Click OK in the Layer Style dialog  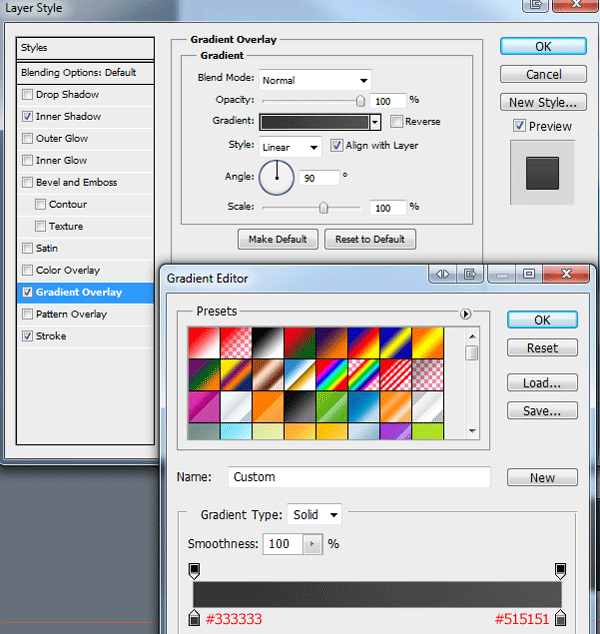(543, 46)
